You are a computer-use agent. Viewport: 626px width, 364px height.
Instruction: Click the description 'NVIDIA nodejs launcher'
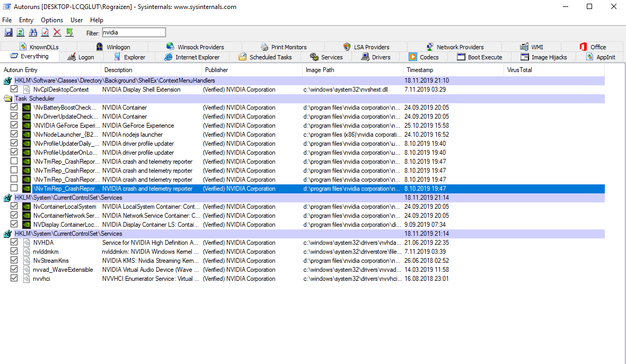pyautogui.click(x=133, y=135)
